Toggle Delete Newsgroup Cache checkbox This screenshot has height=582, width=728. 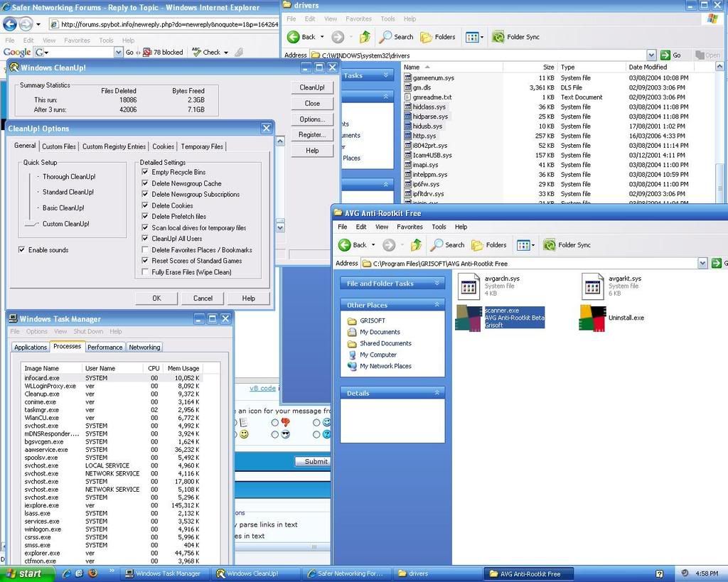(x=145, y=183)
